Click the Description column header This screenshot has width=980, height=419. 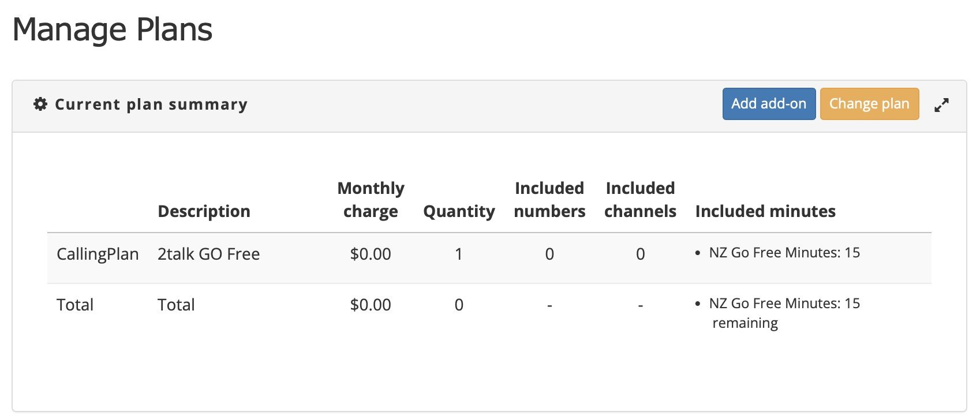click(204, 211)
